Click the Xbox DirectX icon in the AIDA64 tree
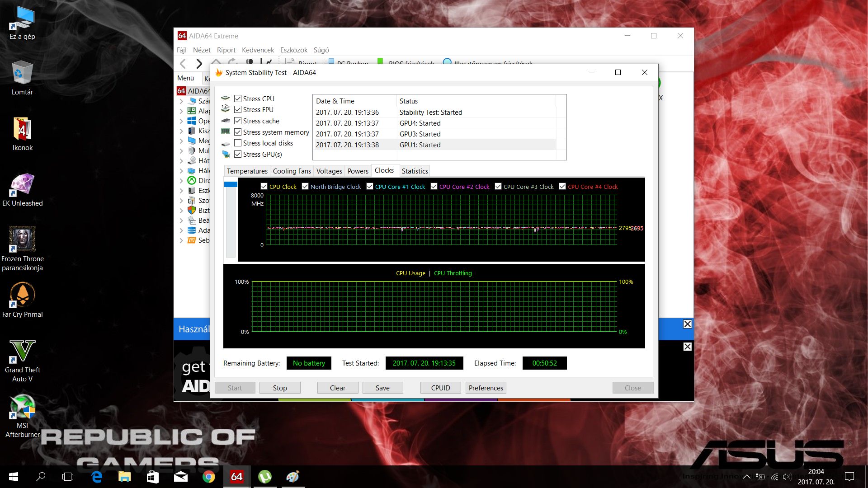 point(191,180)
